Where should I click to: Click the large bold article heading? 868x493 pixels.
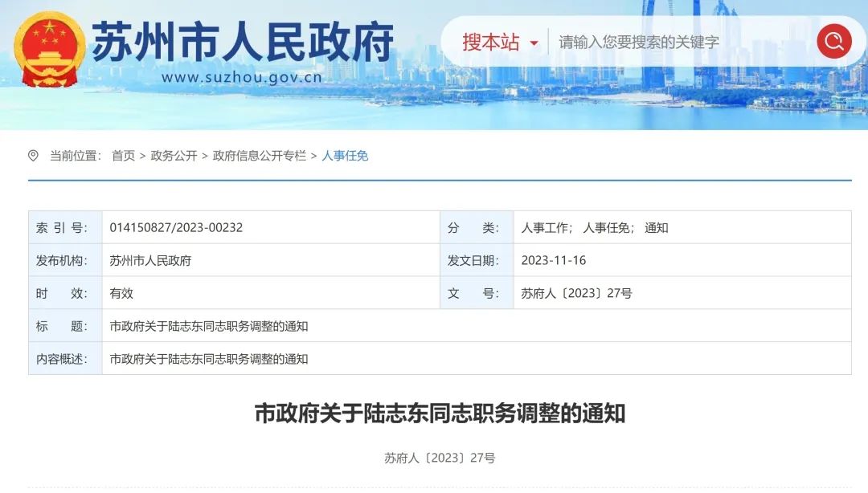440,414
